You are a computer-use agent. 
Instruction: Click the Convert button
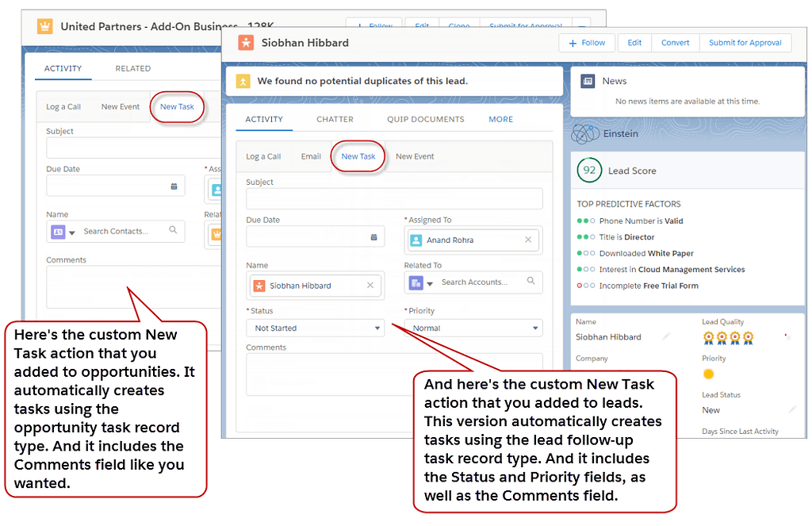click(x=675, y=43)
